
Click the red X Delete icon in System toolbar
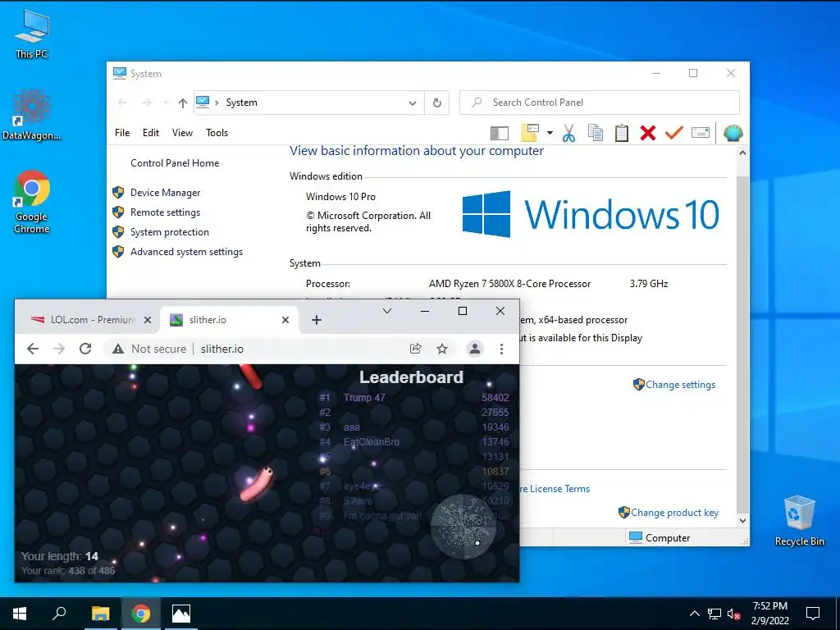coord(648,133)
